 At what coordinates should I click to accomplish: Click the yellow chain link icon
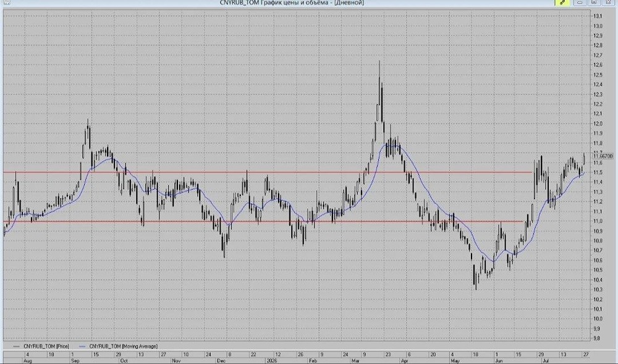(562, 2)
